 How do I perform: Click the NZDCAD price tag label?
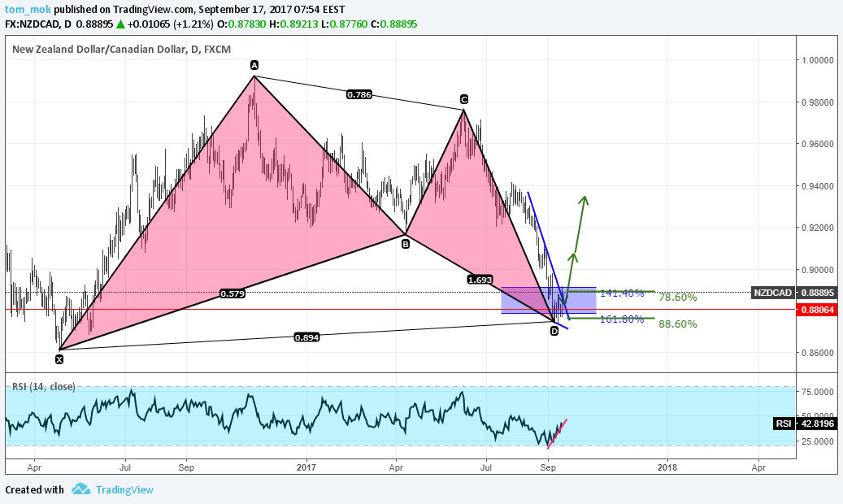772,293
